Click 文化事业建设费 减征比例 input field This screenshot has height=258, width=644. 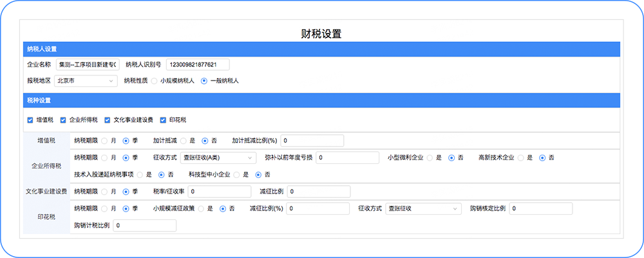(319, 192)
